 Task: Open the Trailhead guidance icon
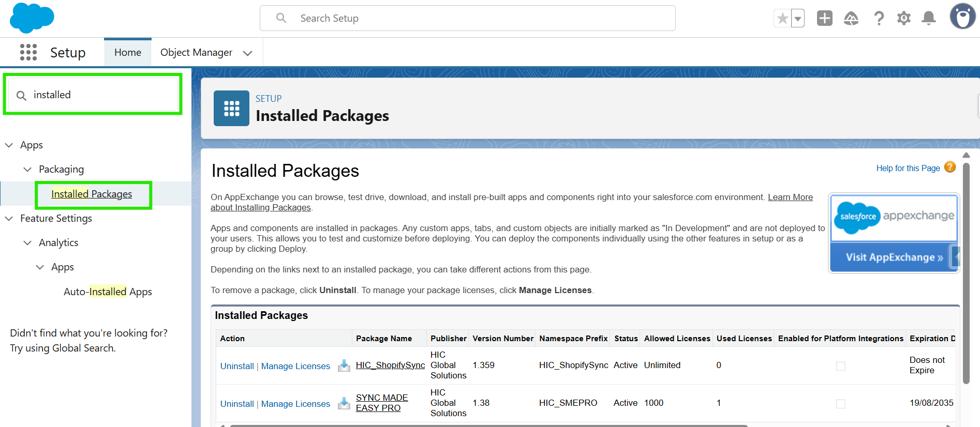click(x=851, y=19)
